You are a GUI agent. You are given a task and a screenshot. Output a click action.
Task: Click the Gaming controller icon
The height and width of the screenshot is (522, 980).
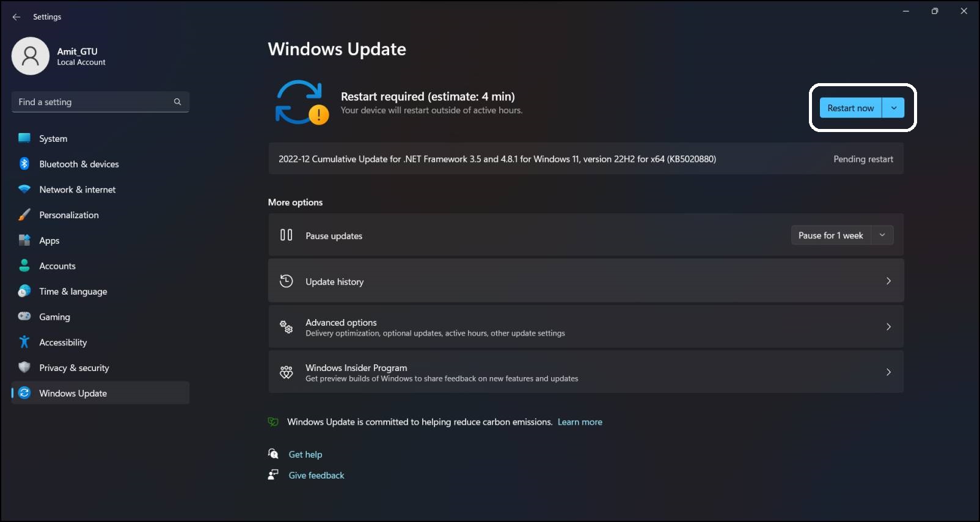point(24,317)
